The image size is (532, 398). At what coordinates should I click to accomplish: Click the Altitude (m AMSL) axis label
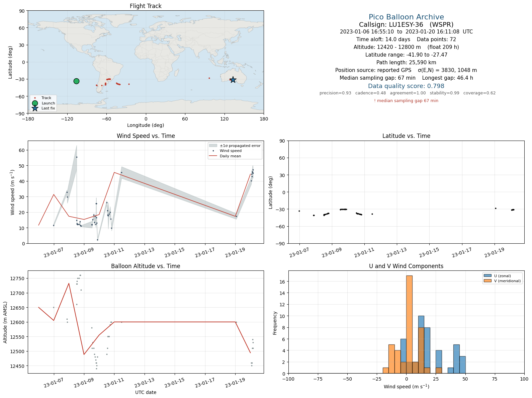tap(5, 322)
